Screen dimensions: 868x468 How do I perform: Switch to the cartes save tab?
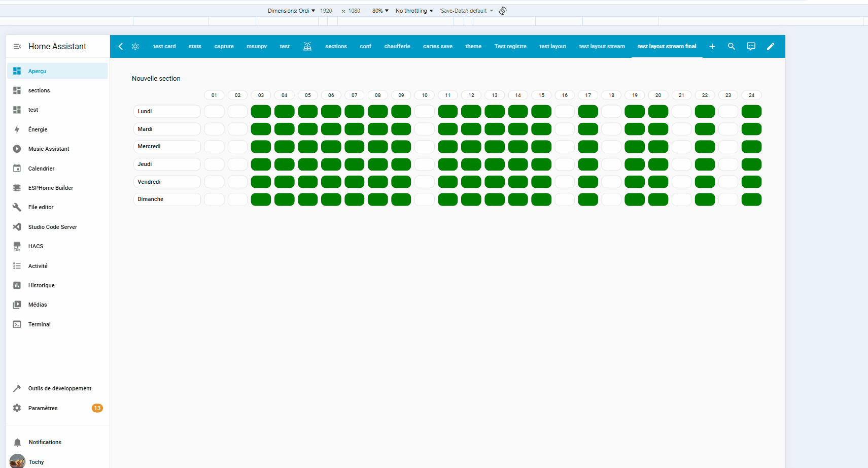coord(438,46)
